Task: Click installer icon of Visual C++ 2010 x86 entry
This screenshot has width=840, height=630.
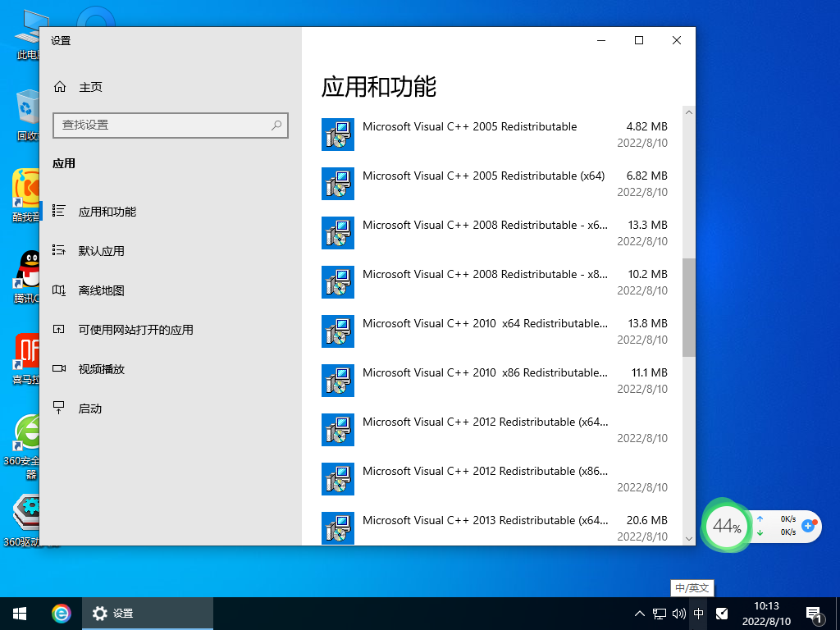Action: click(338, 381)
